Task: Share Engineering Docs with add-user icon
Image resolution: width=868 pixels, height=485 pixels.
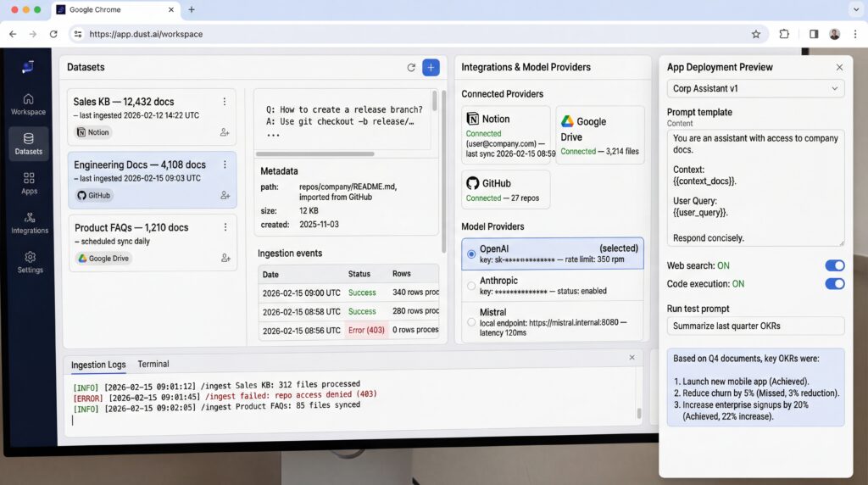Action: pyautogui.click(x=225, y=195)
